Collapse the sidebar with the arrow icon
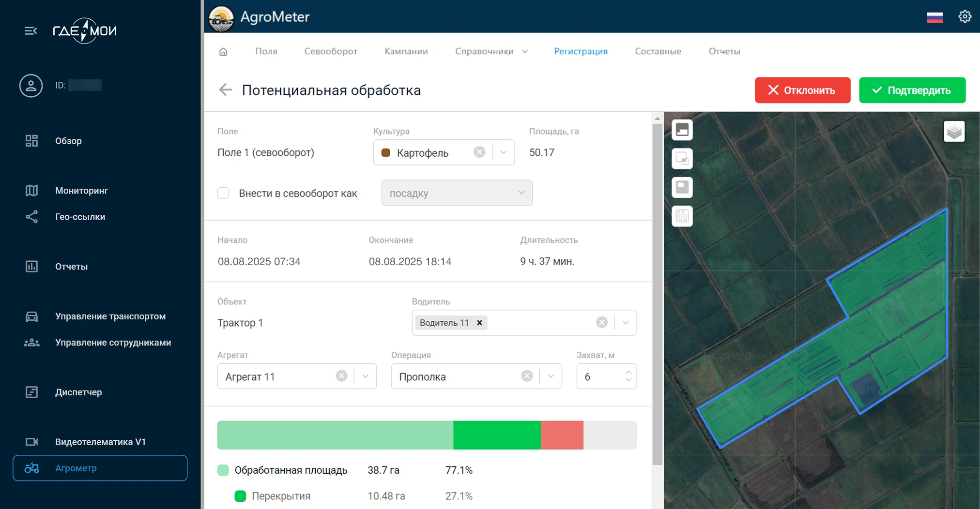Screen dimensions: 980x509 coord(31,30)
